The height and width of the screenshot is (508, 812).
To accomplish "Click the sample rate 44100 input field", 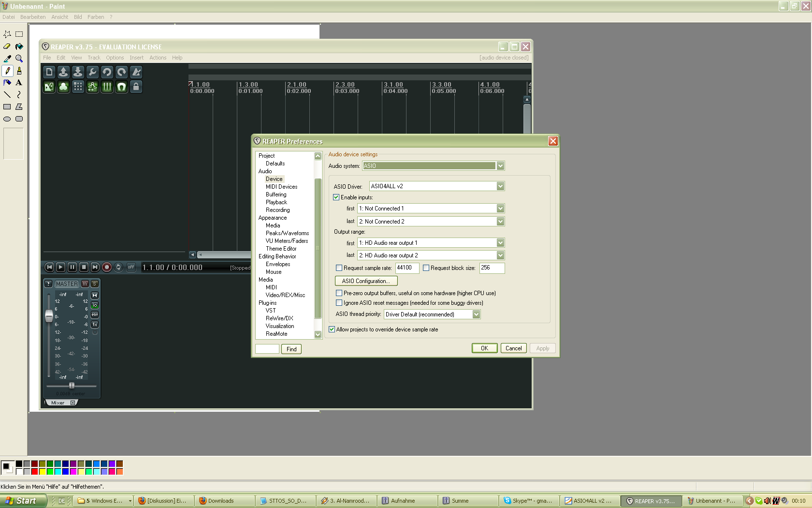I will (407, 268).
